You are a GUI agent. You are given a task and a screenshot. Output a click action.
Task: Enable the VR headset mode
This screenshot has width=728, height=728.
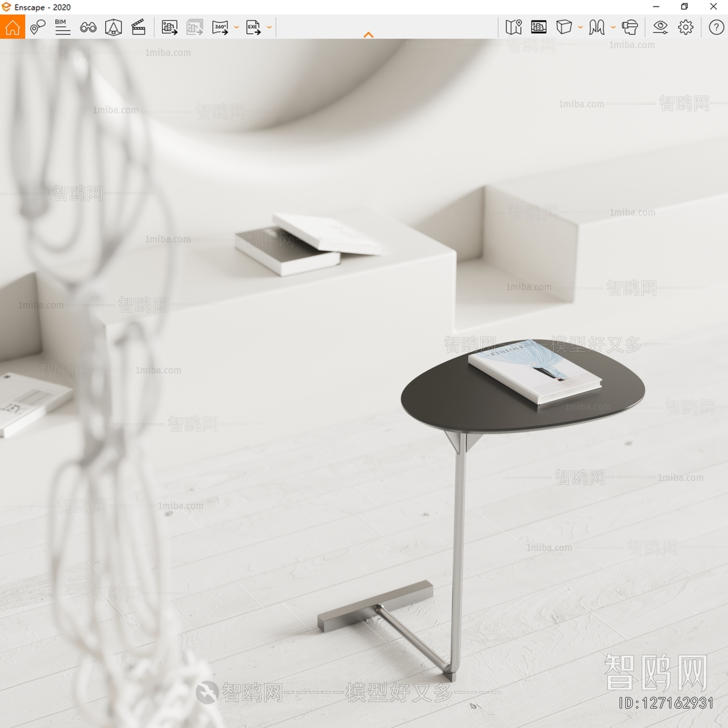[630, 27]
